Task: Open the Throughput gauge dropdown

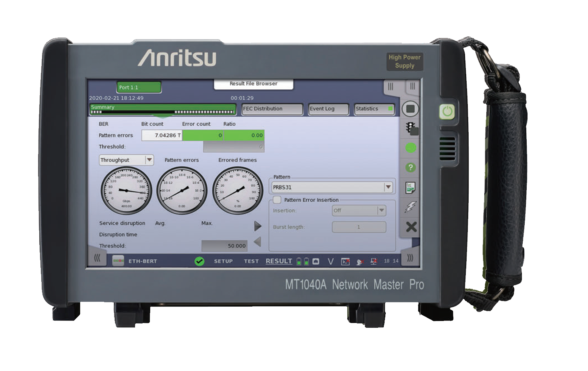Action: 149,160
